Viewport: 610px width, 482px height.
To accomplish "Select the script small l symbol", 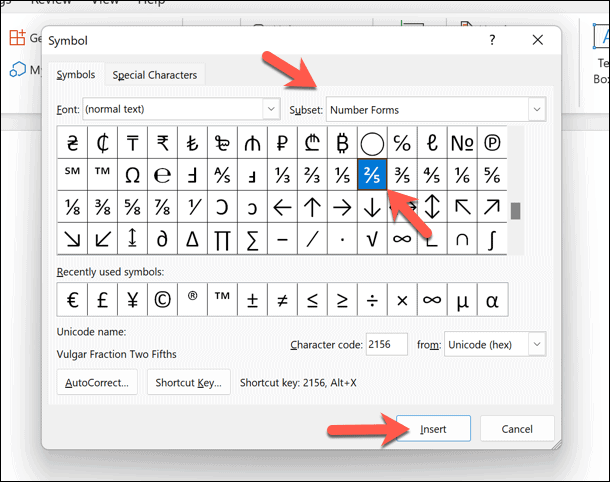I will (432, 142).
